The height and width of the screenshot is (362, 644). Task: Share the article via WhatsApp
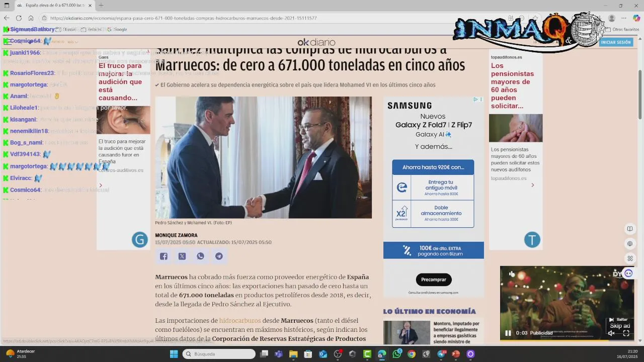[x=200, y=256]
